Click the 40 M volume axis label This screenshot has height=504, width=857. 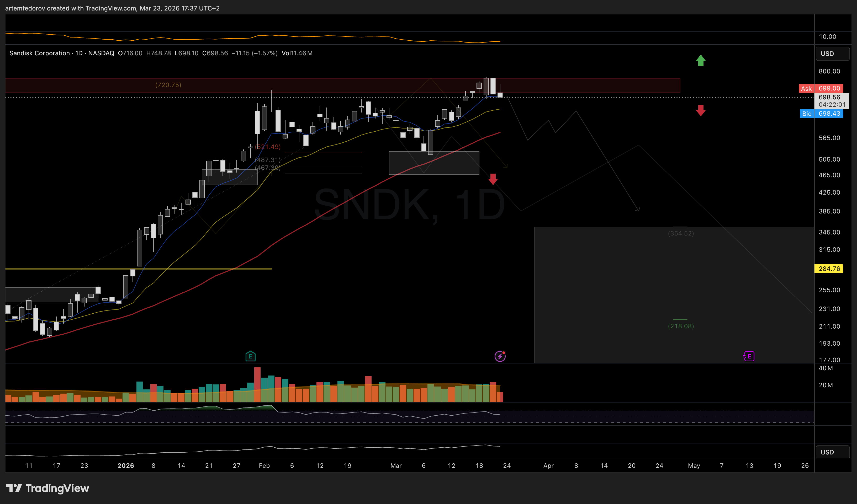[x=826, y=368]
